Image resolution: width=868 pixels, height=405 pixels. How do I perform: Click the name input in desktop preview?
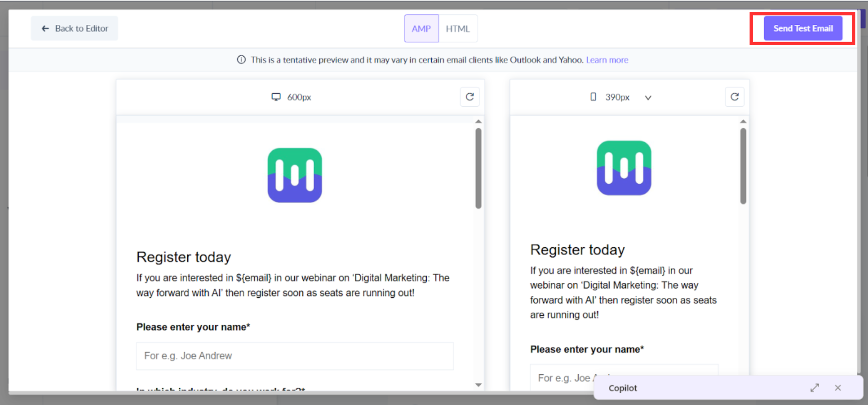[x=295, y=356]
